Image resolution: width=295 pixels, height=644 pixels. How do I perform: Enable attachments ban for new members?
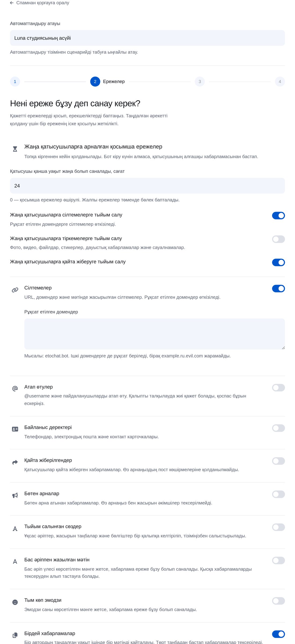[278, 239]
